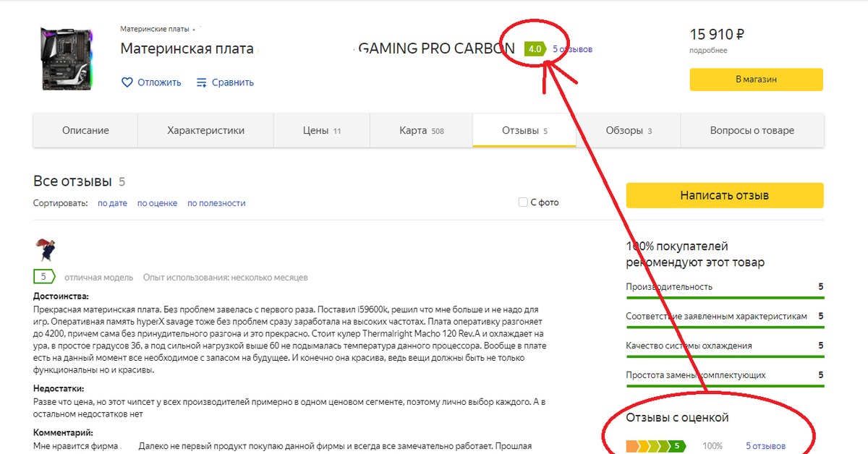Screen dimensions: 868x454
Task: Open the Вопросы о товаре tab
Action: pyautogui.click(x=752, y=131)
